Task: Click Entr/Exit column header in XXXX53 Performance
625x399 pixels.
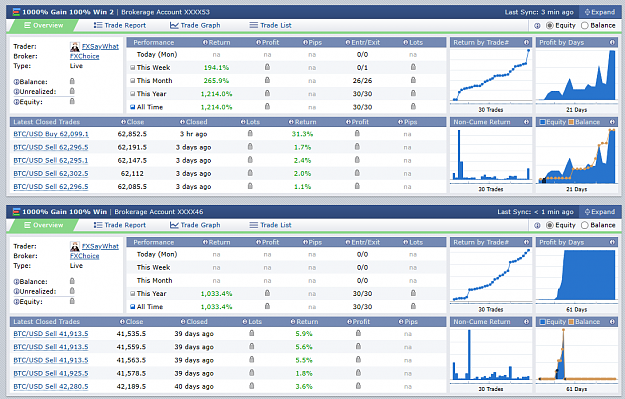Action: pyautogui.click(x=363, y=42)
